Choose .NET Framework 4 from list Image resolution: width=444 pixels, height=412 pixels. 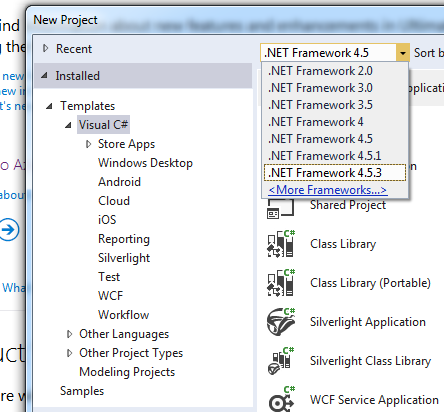[335, 122]
